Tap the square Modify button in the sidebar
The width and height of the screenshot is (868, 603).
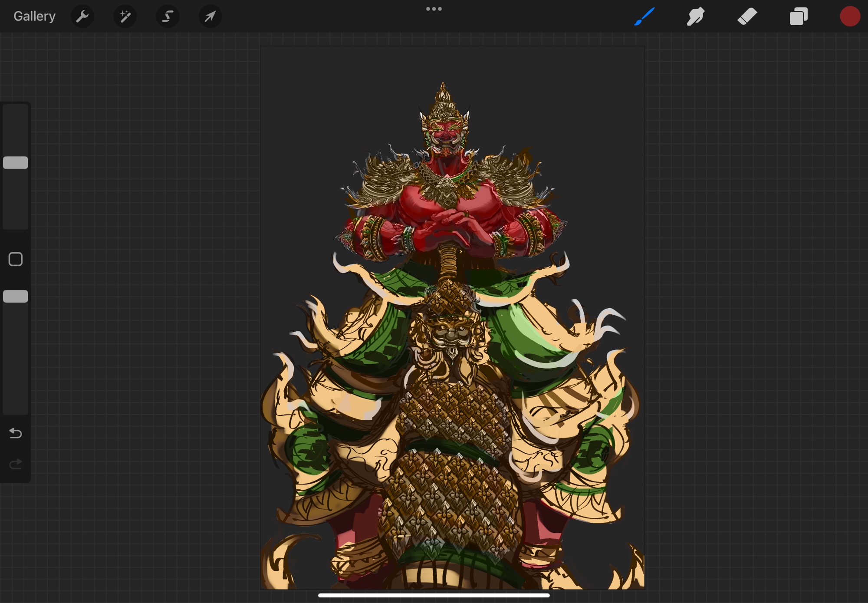(x=16, y=260)
